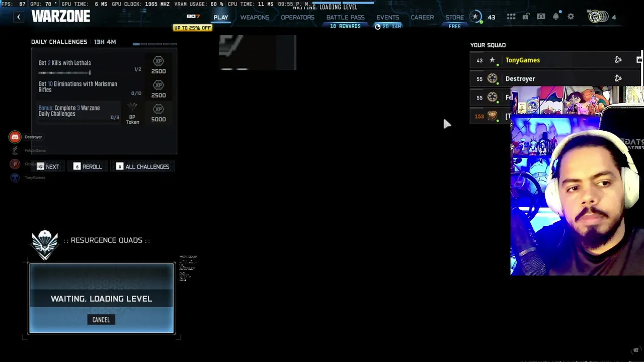Click the RESURGENCE QUADS mode title
644x362 pixels.
click(x=107, y=240)
